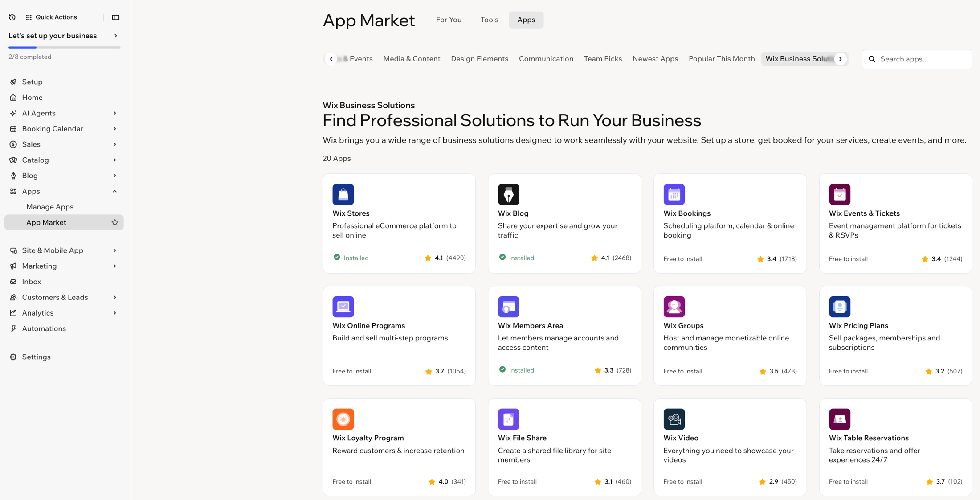Expand the Catalog submenu chevron

[114, 160]
